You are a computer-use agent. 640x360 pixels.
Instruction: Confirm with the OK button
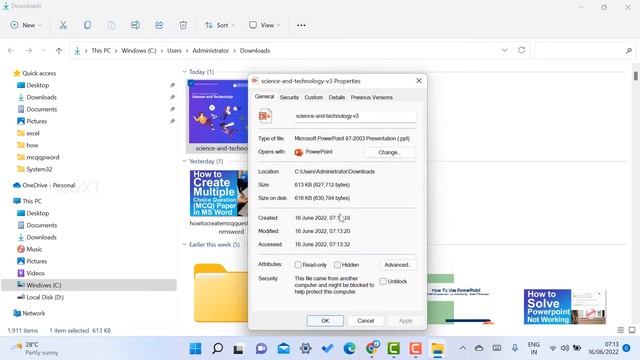pyautogui.click(x=325, y=321)
